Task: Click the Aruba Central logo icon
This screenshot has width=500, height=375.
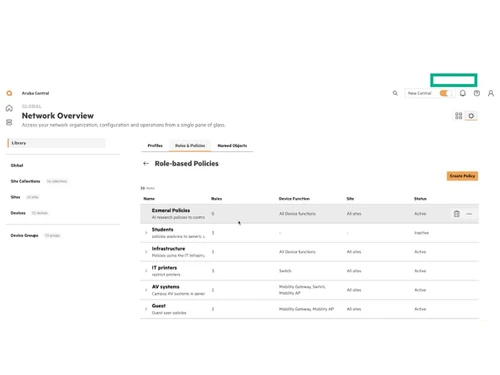Action: [9, 93]
